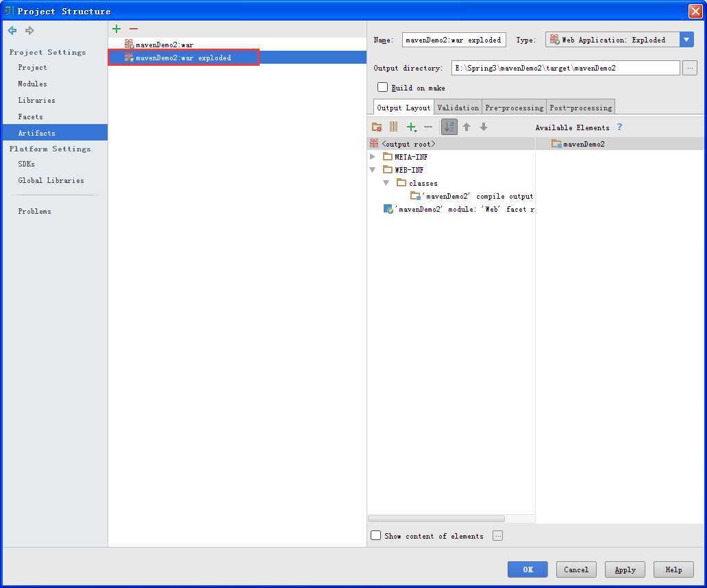The image size is (707, 588).
Task: Close the Project Structure dialog
Action: 696,11
